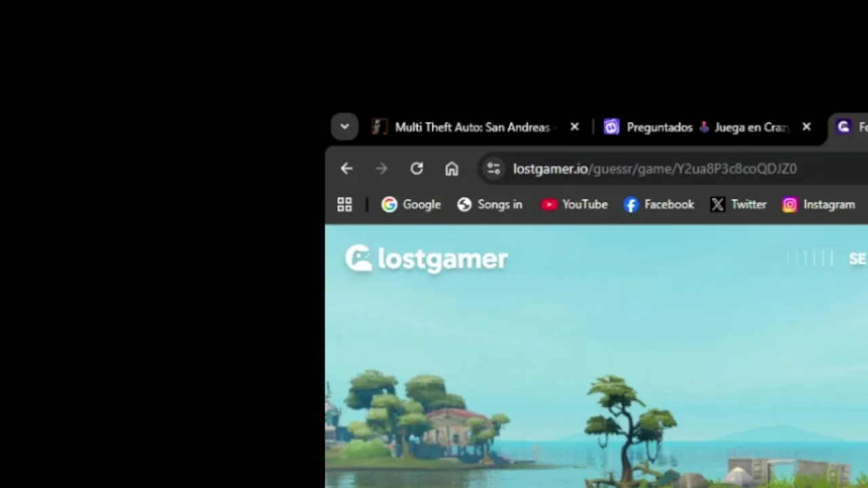Open the apps grid in bookmarks bar
This screenshot has height=488, width=868.
tap(344, 205)
